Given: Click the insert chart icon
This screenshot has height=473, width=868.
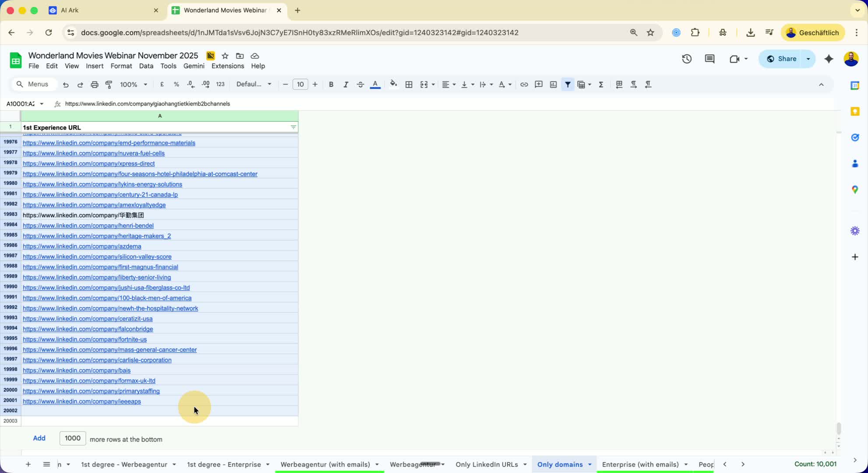Looking at the screenshot, I should point(553,85).
